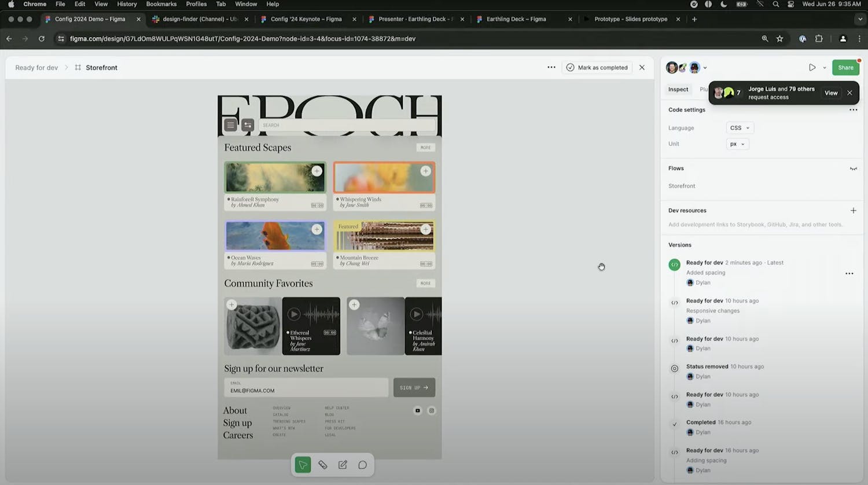868x485 pixels.
Task: Toggle Flows visibility eye icon
Action: pos(853,168)
